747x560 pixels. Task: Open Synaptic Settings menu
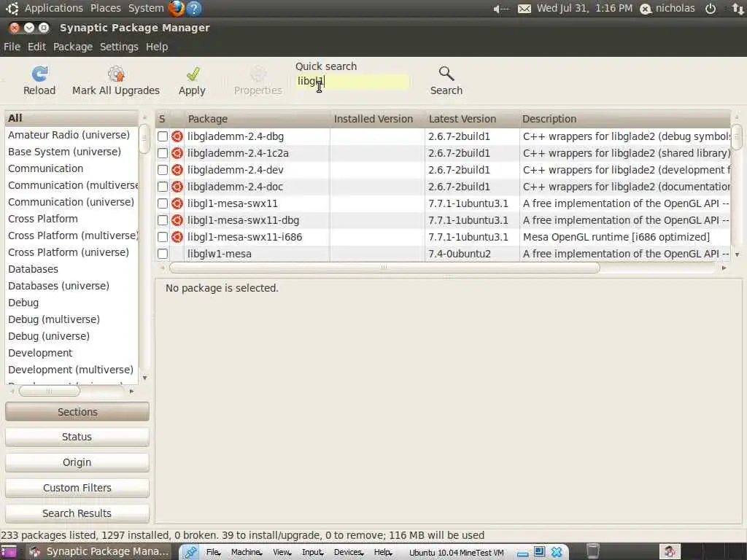119,47
